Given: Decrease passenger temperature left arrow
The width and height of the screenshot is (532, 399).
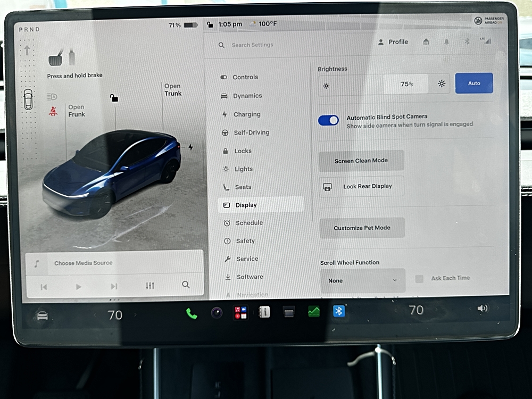Looking at the screenshot, I should (x=396, y=310).
